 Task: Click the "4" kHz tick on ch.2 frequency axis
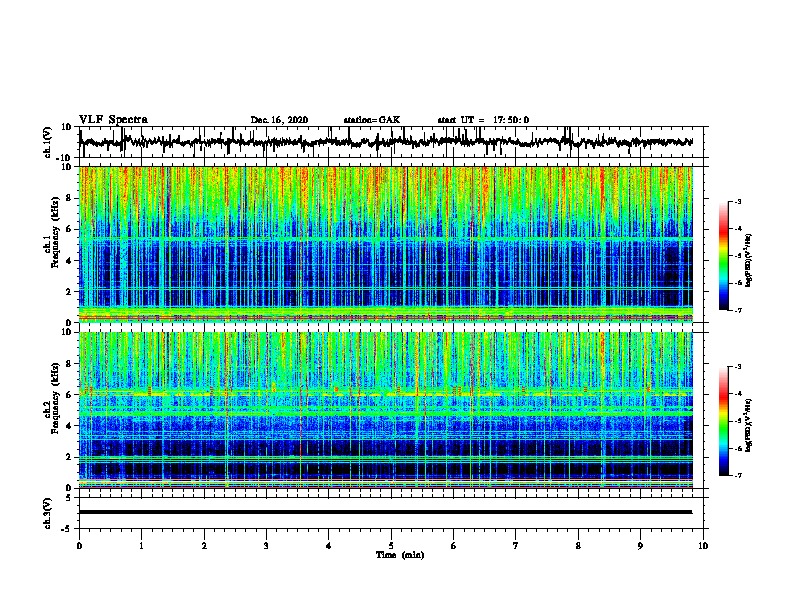click(x=69, y=426)
